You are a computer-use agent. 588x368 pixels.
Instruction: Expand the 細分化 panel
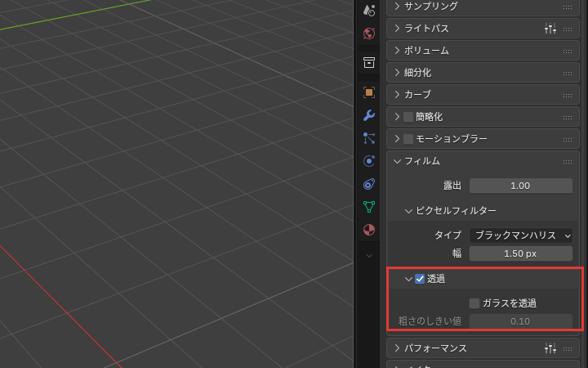pyautogui.click(x=397, y=73)
